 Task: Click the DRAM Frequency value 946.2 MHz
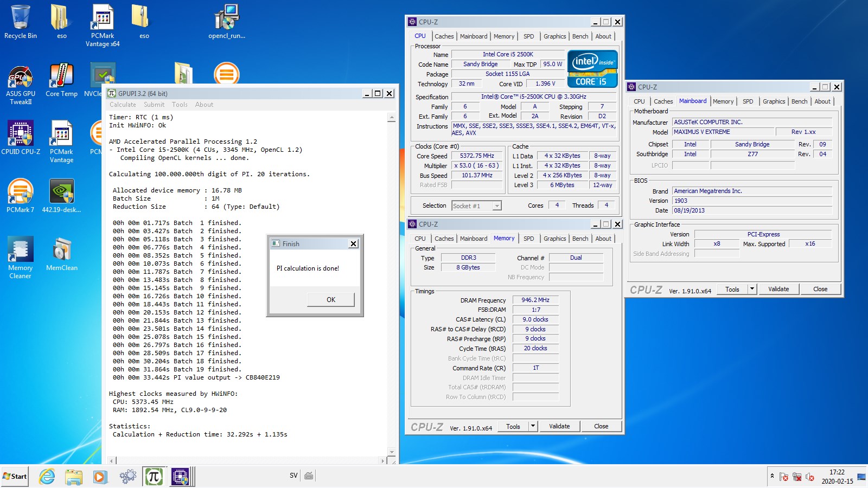point(535,300)
